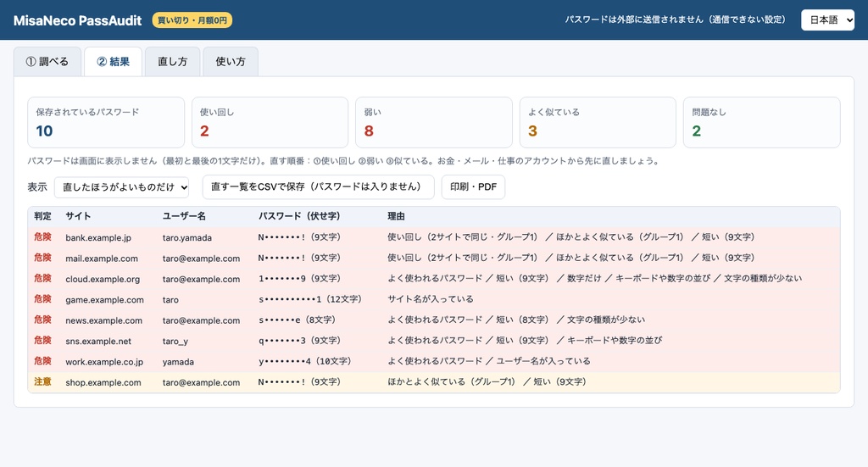868x467 pixels.
Task: Select the news.example.com site cell
Action: (x=103, y=320)
